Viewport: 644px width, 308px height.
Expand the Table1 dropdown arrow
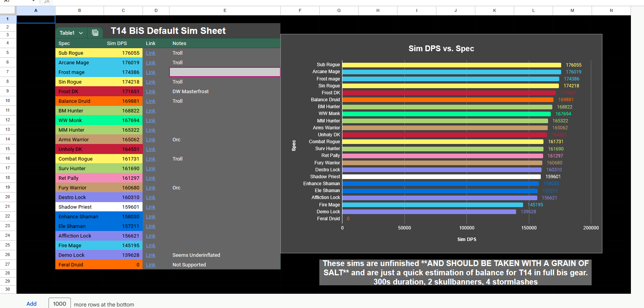81,33
